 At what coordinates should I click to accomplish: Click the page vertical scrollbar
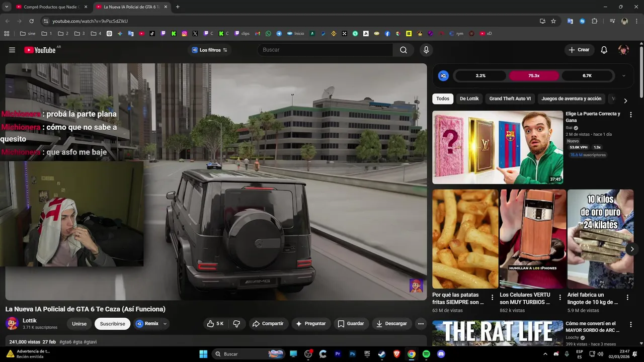coord(641,72)
